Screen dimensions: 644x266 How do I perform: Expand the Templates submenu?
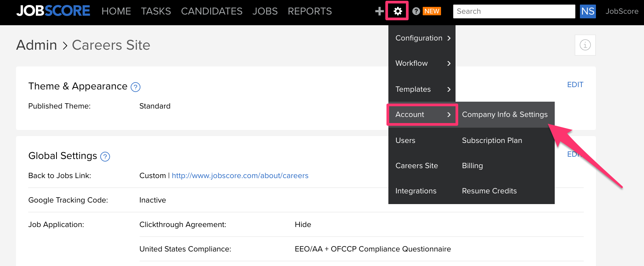422,89
